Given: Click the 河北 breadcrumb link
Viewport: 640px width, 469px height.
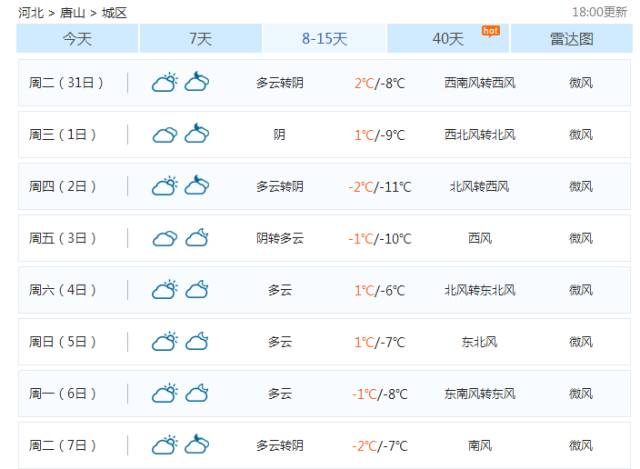Looking at the screenshot, I should coord(32,12).
